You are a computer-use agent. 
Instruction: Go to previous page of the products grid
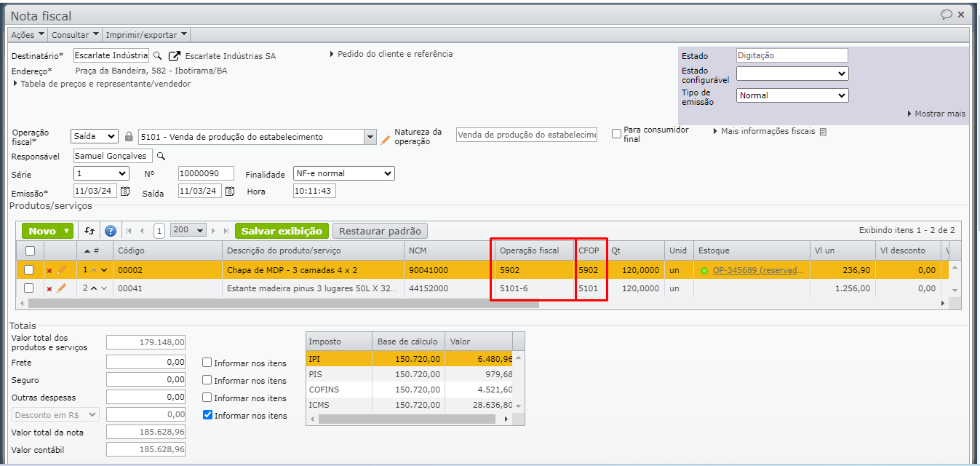143,231
